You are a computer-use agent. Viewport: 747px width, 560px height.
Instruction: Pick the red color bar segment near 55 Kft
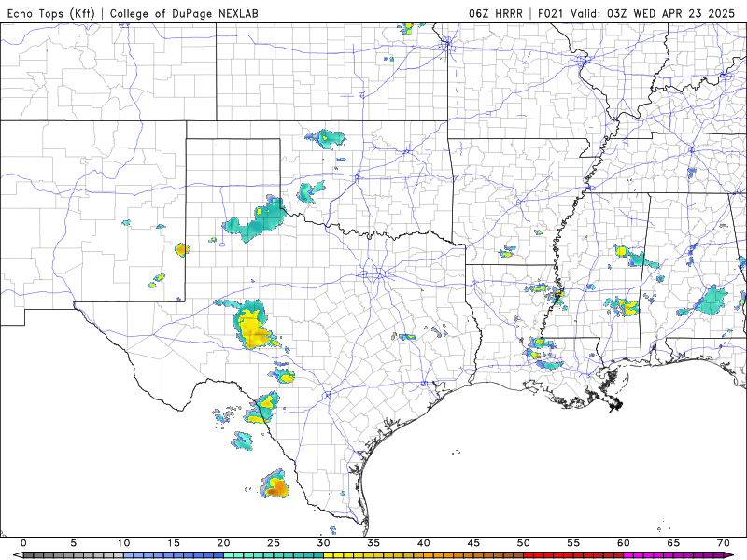[573, 555]
